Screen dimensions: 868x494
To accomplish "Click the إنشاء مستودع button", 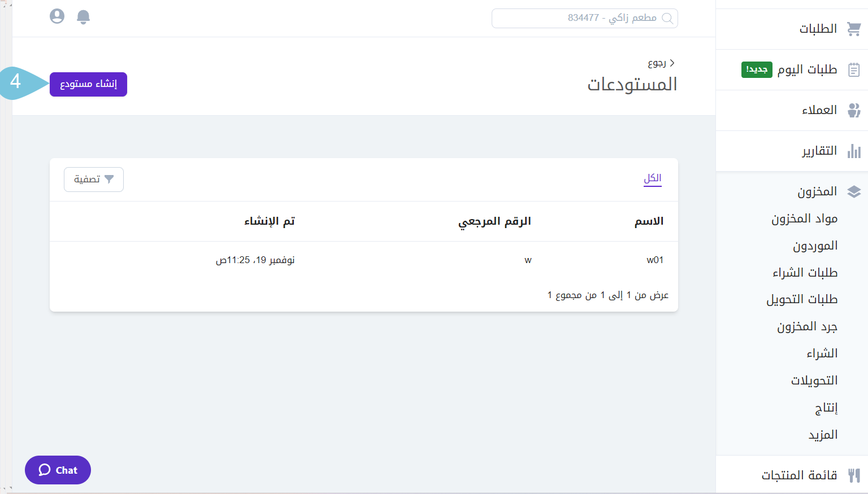I will point(88,85).
